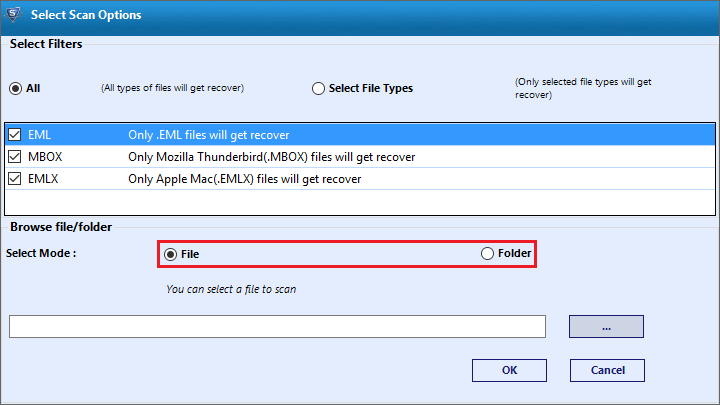
Task: Click the Select File Types label text
Action: click(x=371, y=88)
